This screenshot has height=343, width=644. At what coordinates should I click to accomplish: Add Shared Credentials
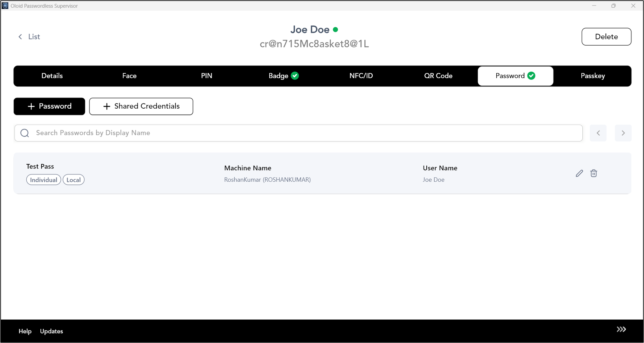(x=141, y=106)
